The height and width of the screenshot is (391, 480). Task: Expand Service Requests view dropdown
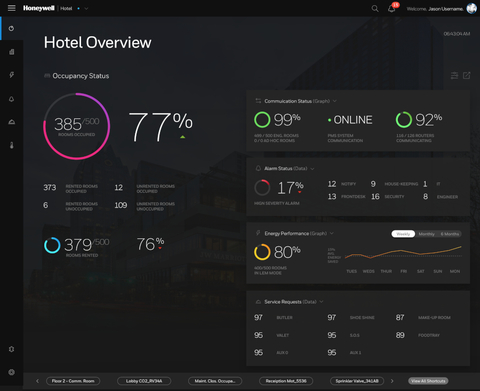click(x=321, y=302)
